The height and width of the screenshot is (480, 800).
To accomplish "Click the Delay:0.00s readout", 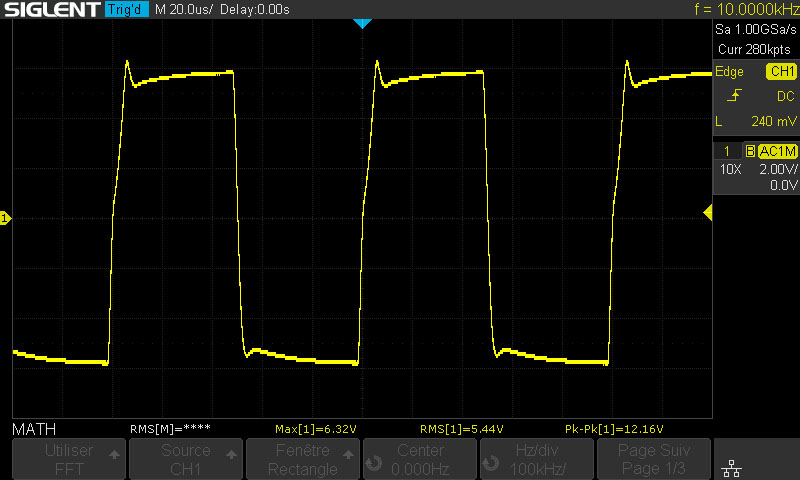I will coord(255,9).
